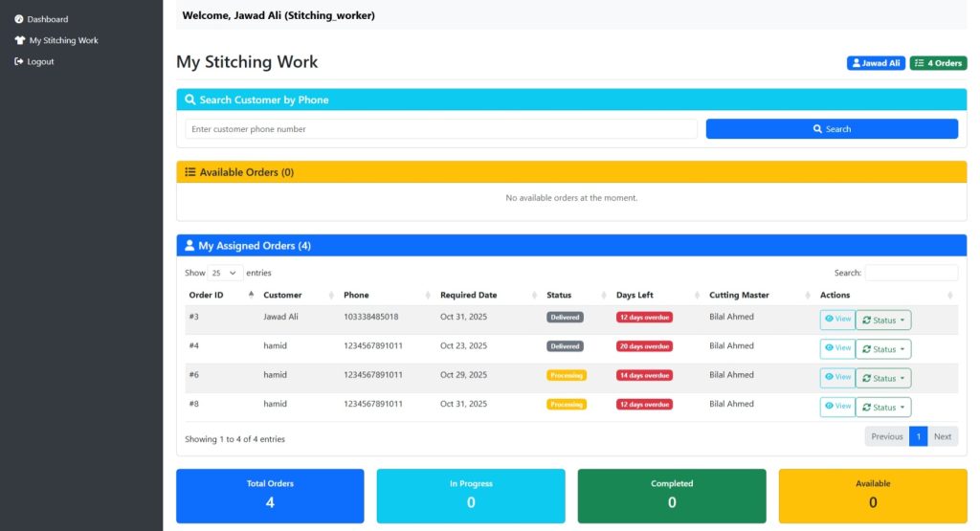The width and height of the screenshot is (980, 531).
Task: Click the user icon on Jawad Ali badge
Action: (856, 63)
